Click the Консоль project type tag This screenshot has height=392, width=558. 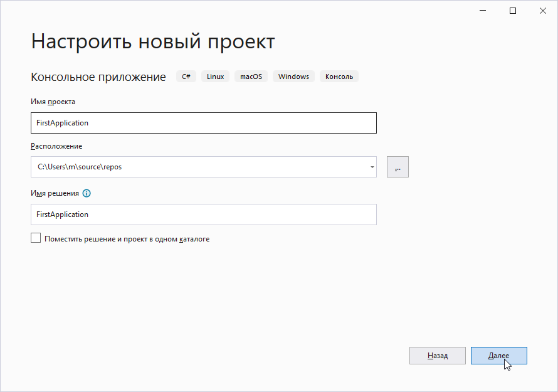[339, 77]
